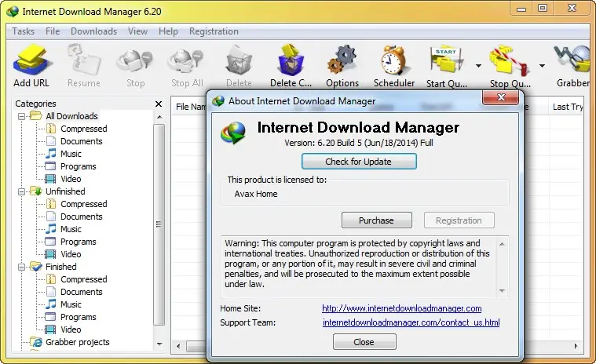The height and width of the screenshot is (364, 596).
Task: Open the Scheduler clock icon
Action: pos(393,65)
